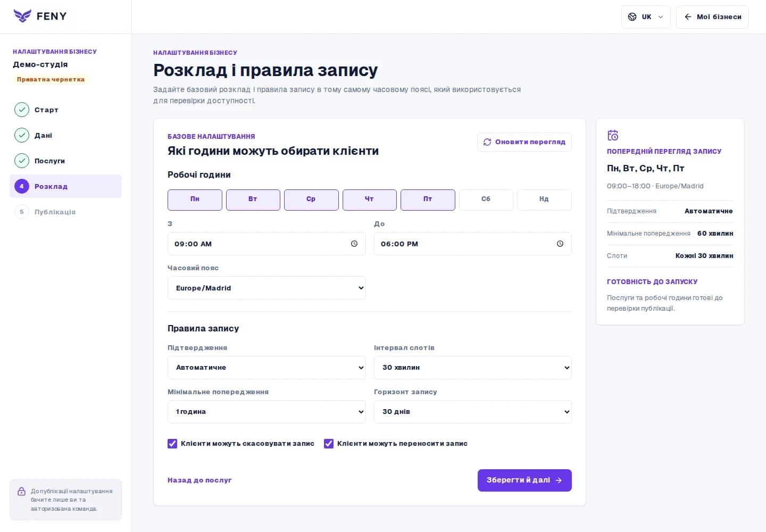Screen dimensions: 766x532
Task: Click the FENY bird logo icon
Action: pyautogui.click(x=22, y=16)
